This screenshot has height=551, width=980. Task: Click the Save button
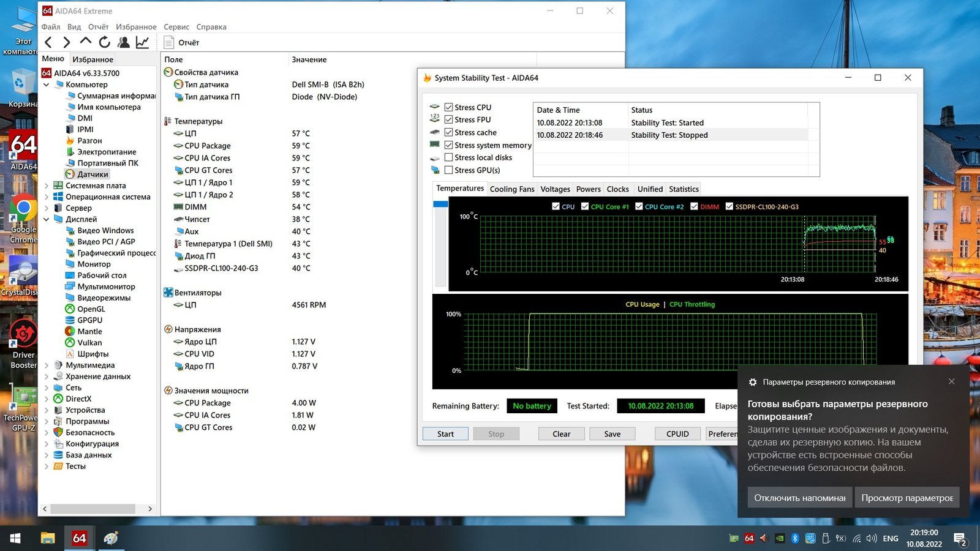tap(612, 434)
